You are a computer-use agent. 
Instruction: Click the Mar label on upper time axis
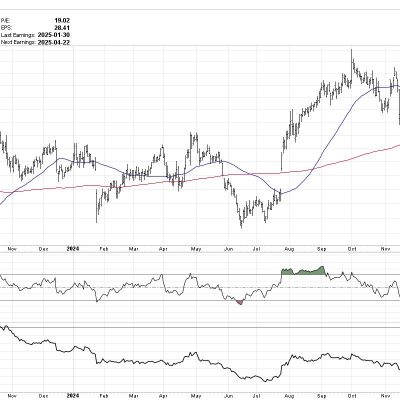(x=134, y=249)
